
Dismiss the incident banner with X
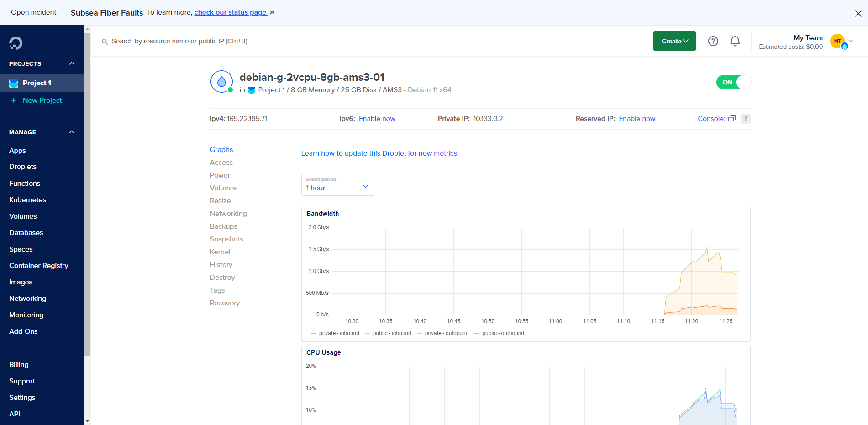tap(858, 14)
